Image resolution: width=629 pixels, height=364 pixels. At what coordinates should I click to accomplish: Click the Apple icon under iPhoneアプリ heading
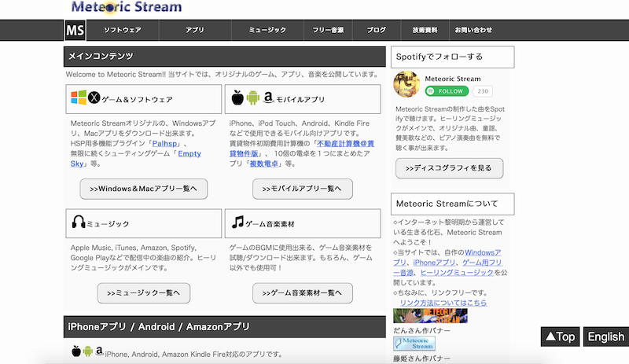(76, 351)
